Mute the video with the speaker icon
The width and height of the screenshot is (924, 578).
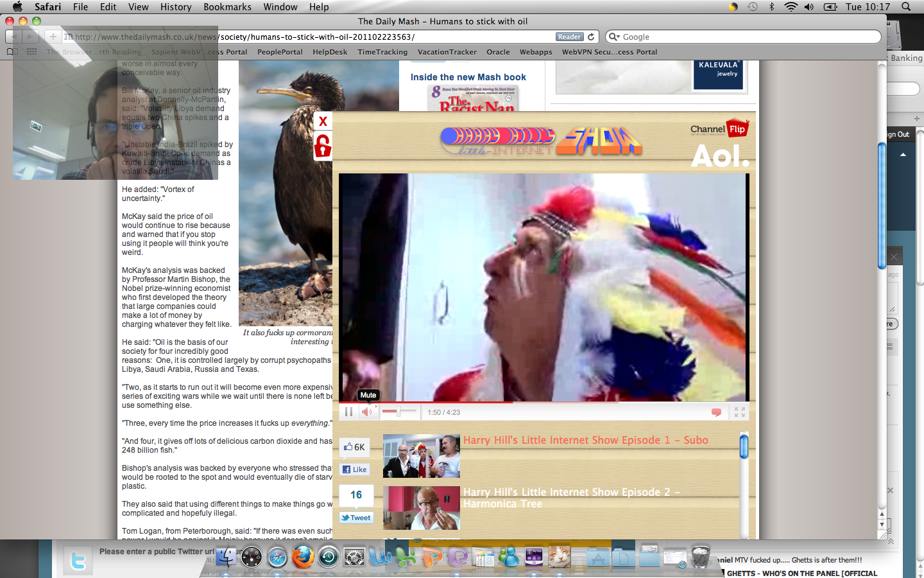point(366,412)
